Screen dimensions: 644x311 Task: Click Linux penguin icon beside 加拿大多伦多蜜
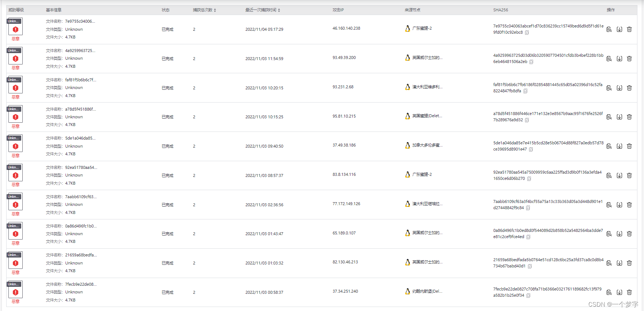407,145
